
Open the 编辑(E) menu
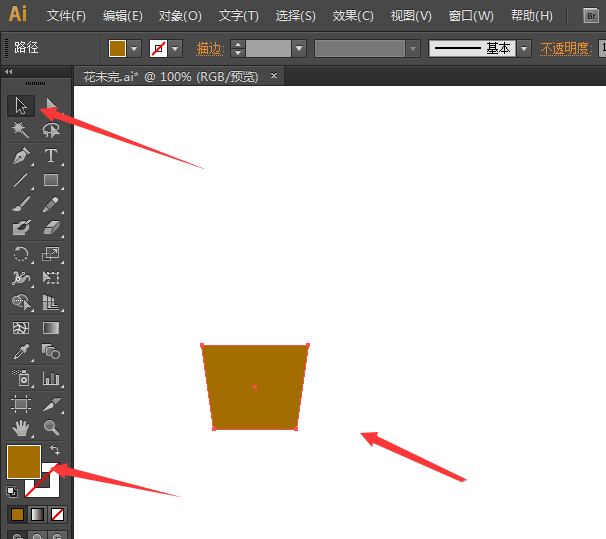(123, 16)
